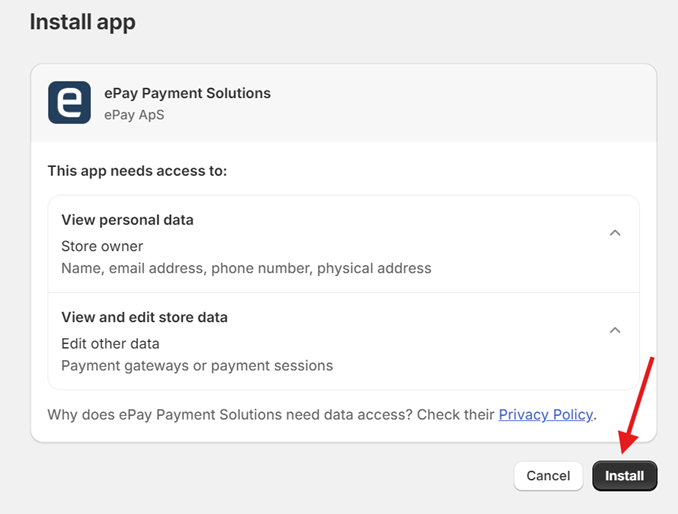This screenshot has height=514, width=678.
Task: Click the name, email address, phone number text
Action: [186, 268]
